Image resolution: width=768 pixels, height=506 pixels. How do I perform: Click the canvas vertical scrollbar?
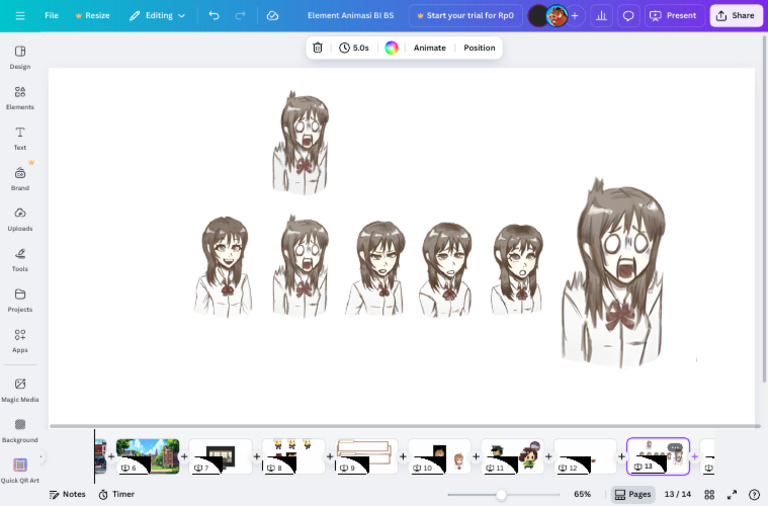tap(764, 208)
